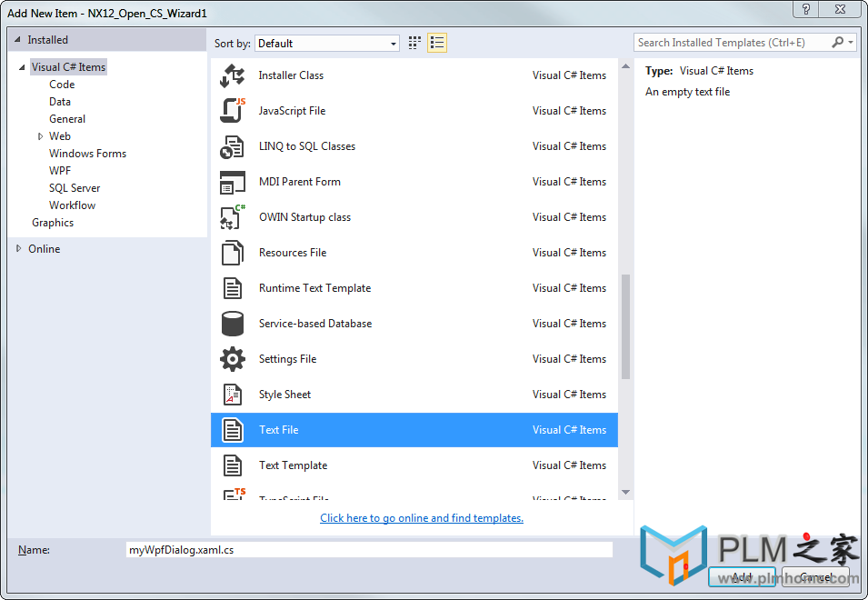
Task: Select Visual C# Items tree node
Action: (x=68, y=67)
